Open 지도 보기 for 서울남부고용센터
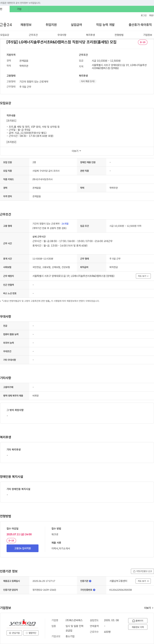 tap(143, 581)
